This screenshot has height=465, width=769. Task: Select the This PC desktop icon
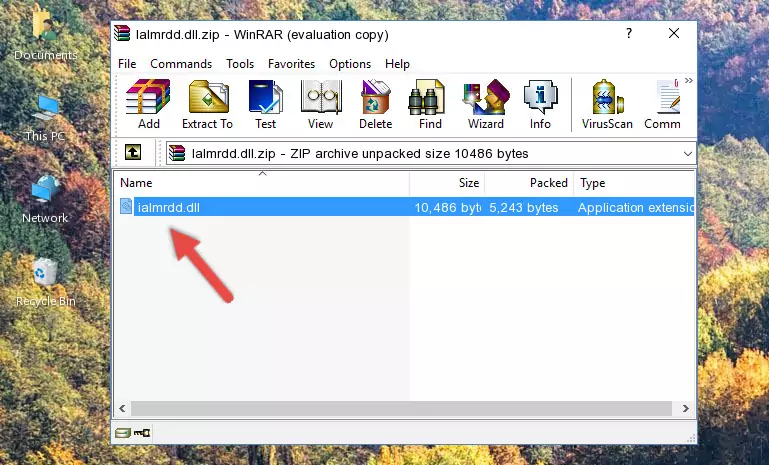(45, 118)
